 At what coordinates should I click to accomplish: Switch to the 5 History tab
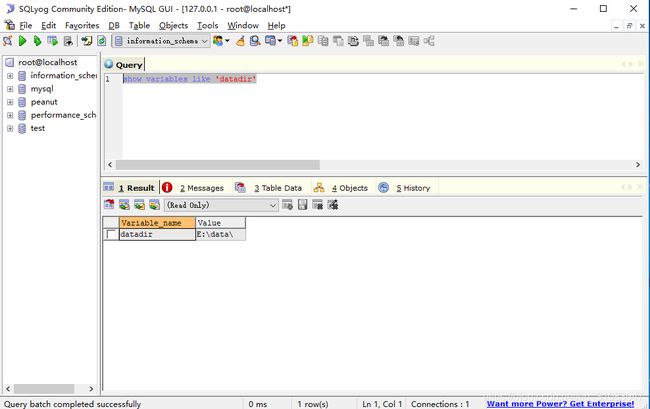coord(413,188)
